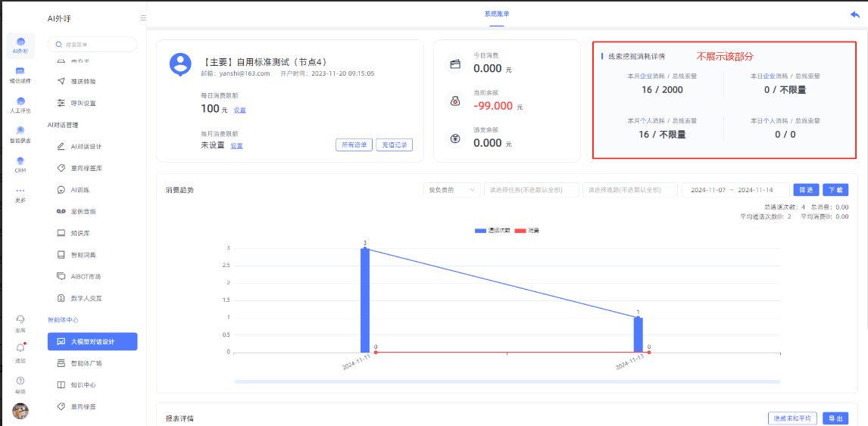Viewport: 868px width, 426px height.
Task: Open the 更多 three-dots menu
Action: coord(20,191)
